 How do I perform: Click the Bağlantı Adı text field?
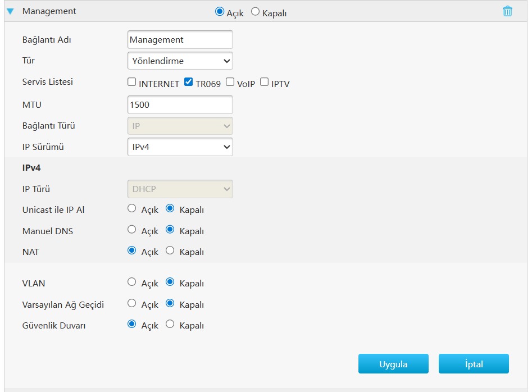[x=180, y=40]
